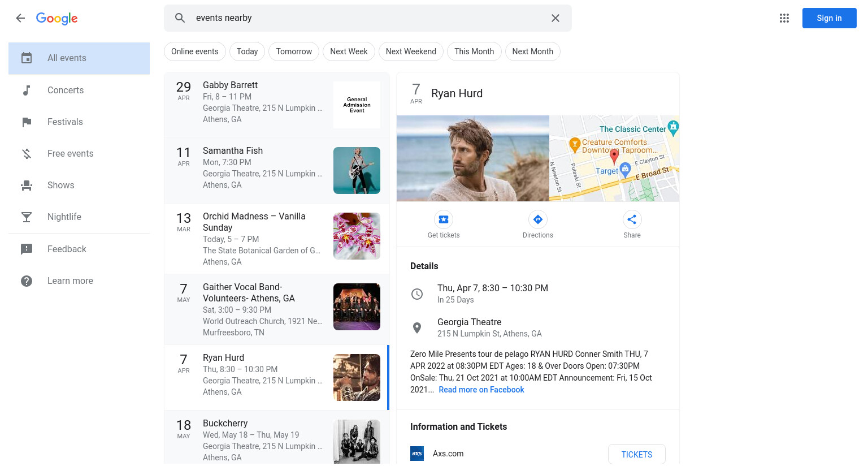This screenshot has width=868, height=466.
Task: Filter by Online events chip
Action: 195,51
